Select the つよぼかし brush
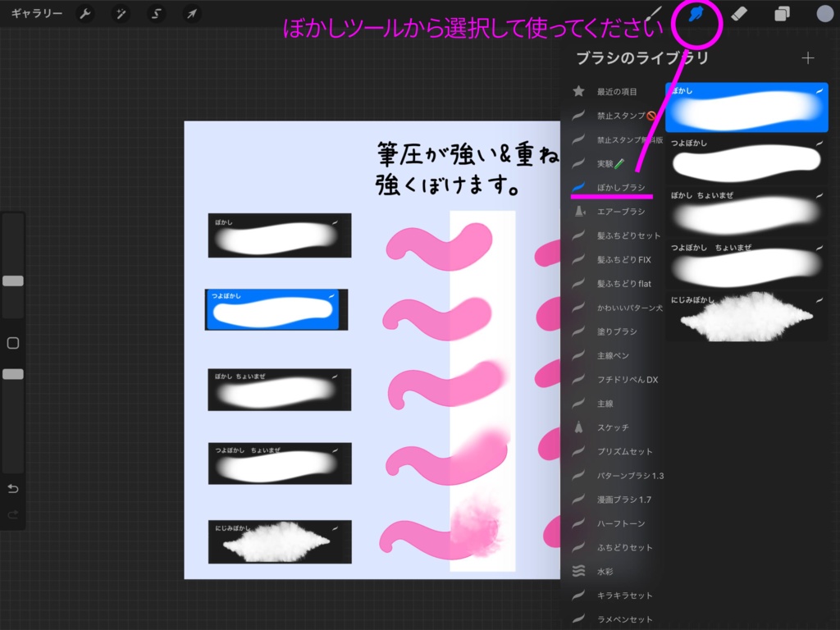This screenshot has height=630, width=840. [746, 161]
